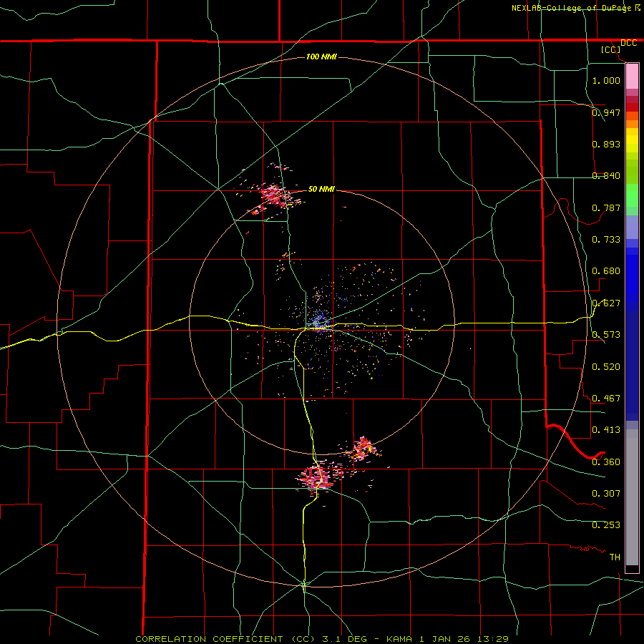644x644 pixels.
Task: Select the 0.680 legend value
Action: tap(606, 271)
